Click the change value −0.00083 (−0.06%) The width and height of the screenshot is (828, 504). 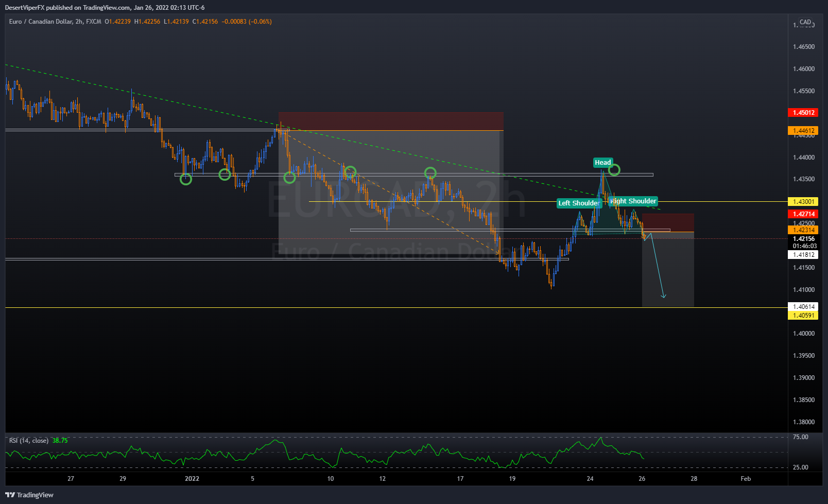(x=247, y=22)
